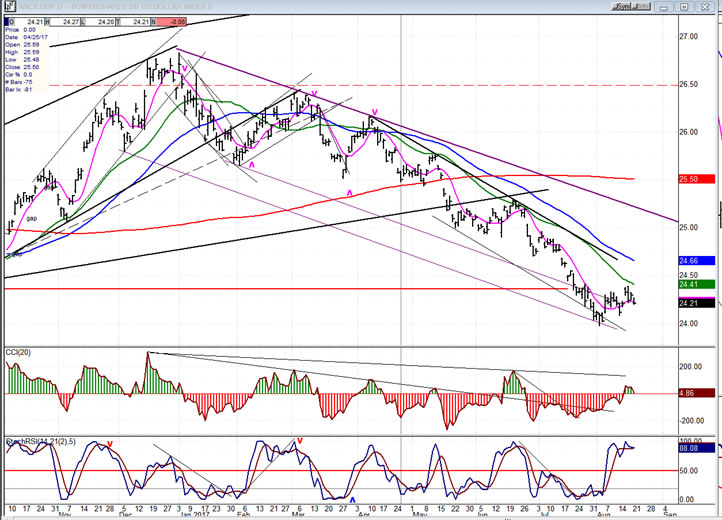722x520 pixels.
Task: Click the 27.00 price axis label
Action: (689, 36)
